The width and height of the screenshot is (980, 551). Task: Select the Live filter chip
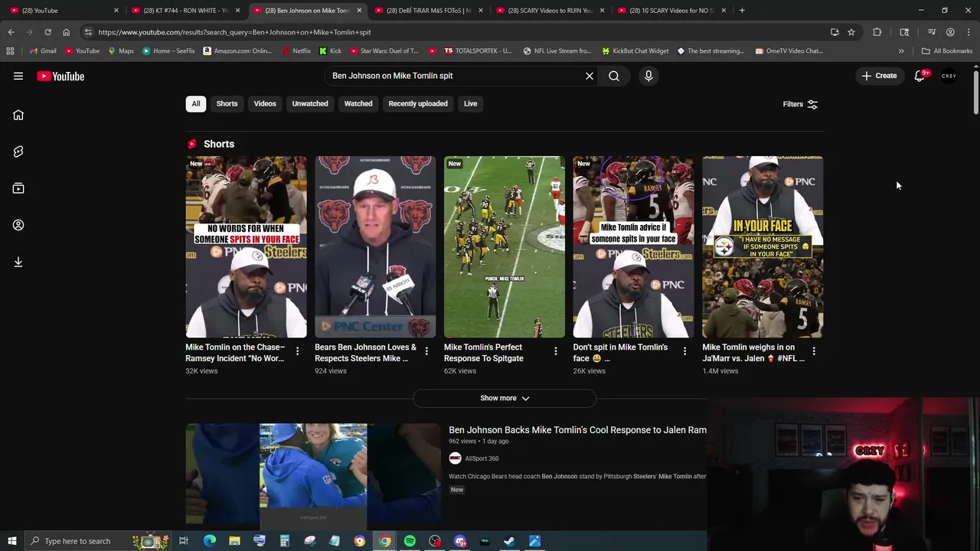[470, 103]
